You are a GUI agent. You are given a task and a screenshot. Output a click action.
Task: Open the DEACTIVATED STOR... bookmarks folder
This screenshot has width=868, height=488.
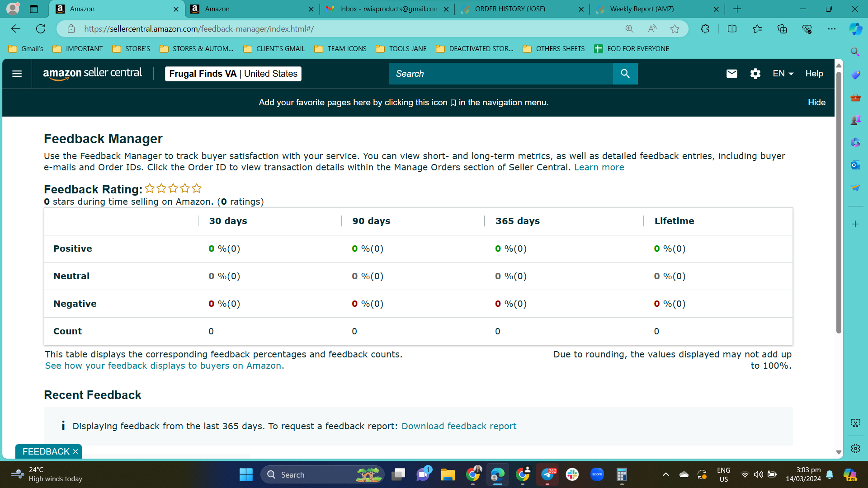click(475, 49)
